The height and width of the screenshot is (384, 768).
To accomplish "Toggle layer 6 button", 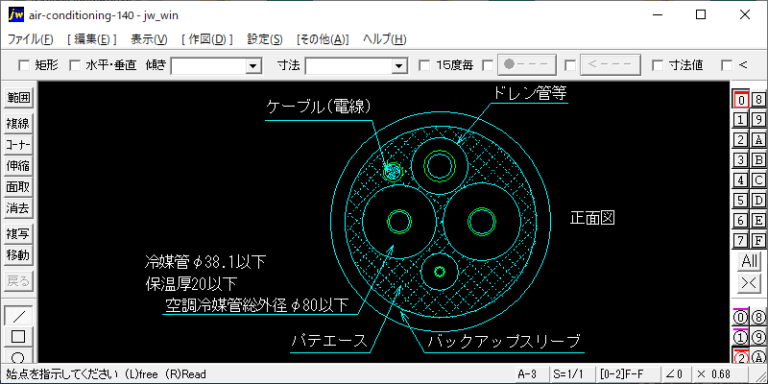I will pyautogui.click(x=741, y=220).
